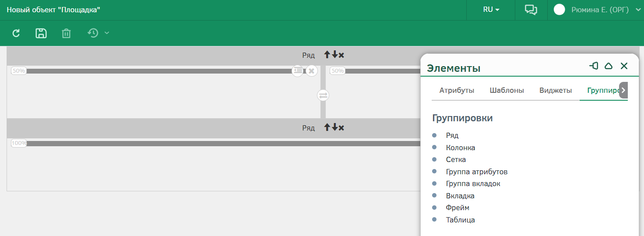Screen dimensions: 644x236
Task: Remove the first 50% column with x icon
Action: click(x=311, y=70)
